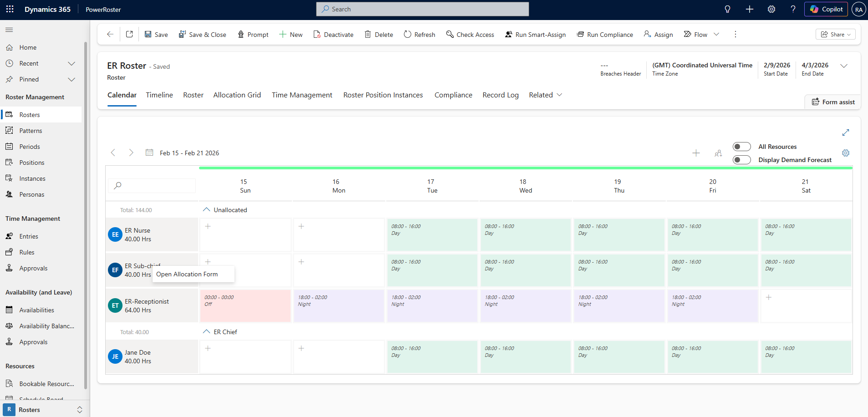Open the Compliance tab

click(x=453, y=95)
